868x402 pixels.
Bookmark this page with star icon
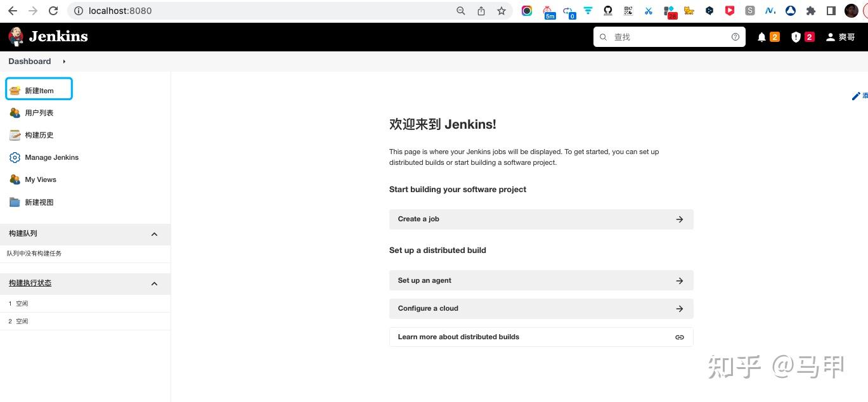pos(502,11)
